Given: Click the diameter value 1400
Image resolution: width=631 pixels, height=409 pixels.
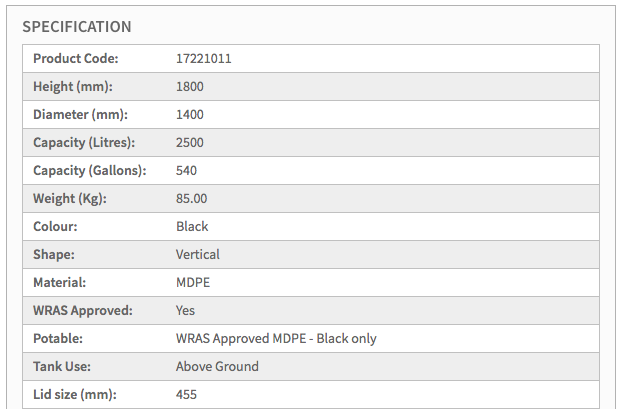Looking at the screenshot, I should [190, 115].
